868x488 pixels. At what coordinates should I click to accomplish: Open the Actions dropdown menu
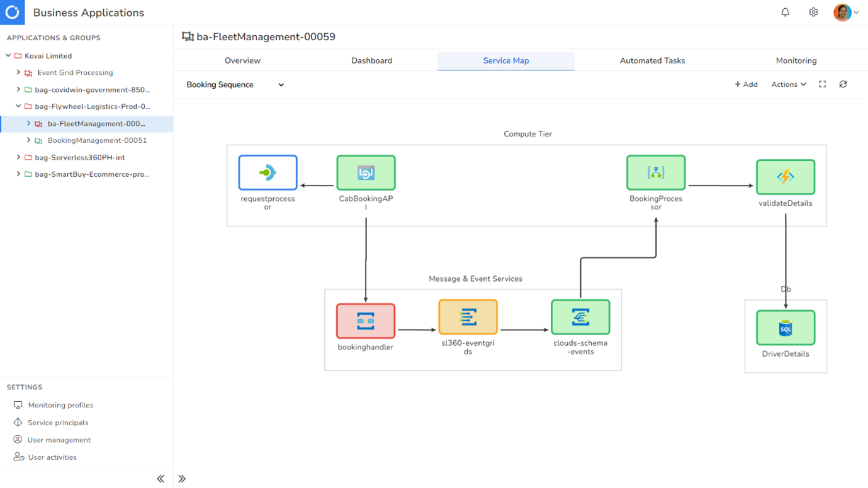[789, 84]
